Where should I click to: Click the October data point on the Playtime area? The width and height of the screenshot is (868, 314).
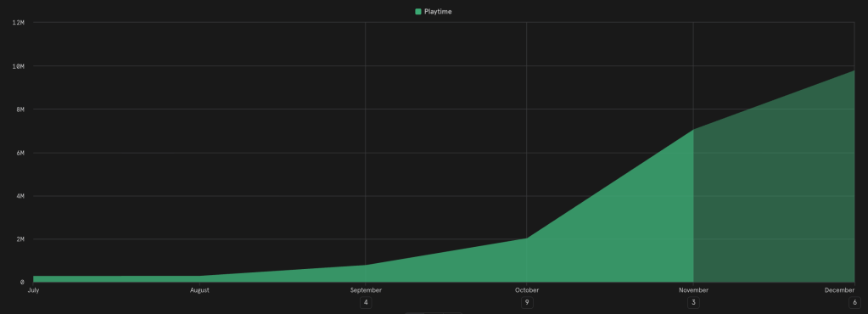tap(526, 238)
